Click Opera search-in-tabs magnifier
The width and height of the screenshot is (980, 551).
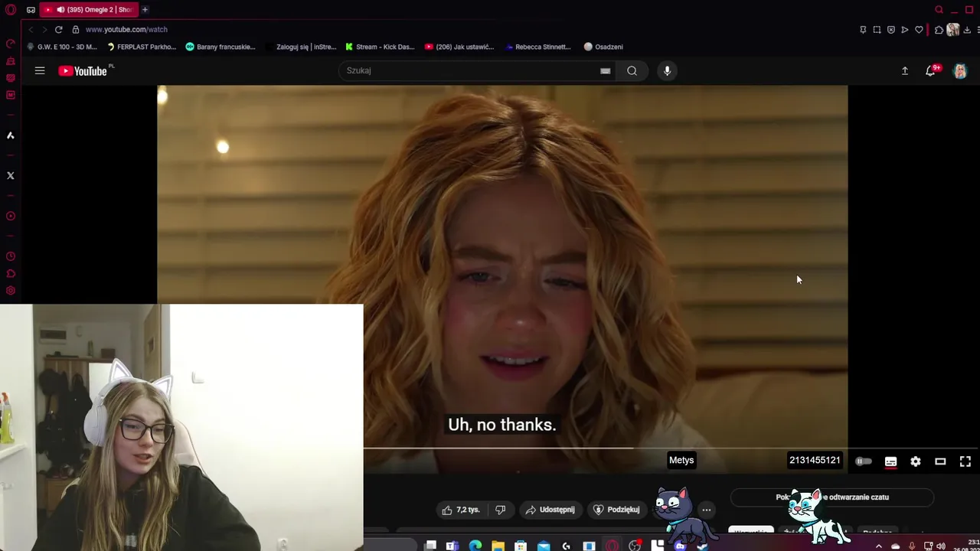point(939,10)
